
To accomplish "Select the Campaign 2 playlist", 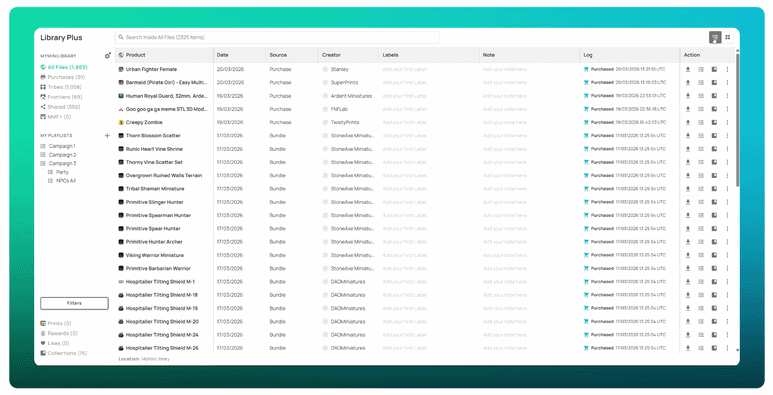I will 58,155.
